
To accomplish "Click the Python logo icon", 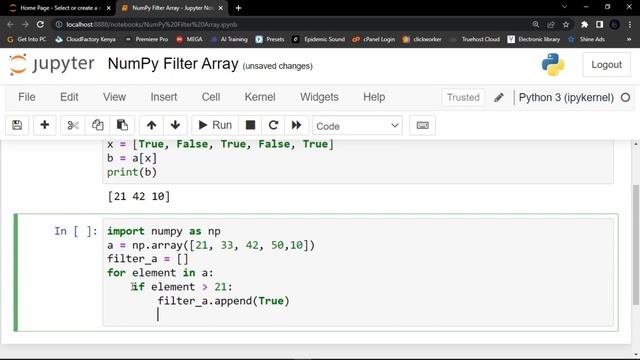I will tap(553, 64).
